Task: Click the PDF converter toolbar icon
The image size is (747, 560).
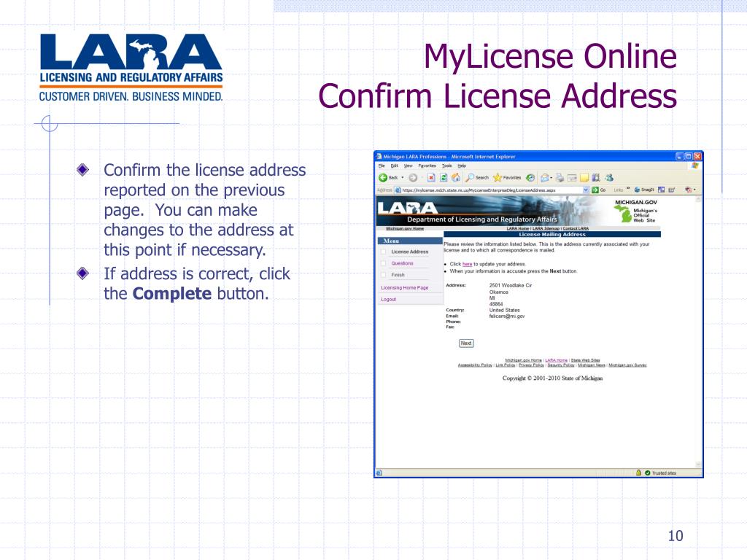Action: click(688, 190)
